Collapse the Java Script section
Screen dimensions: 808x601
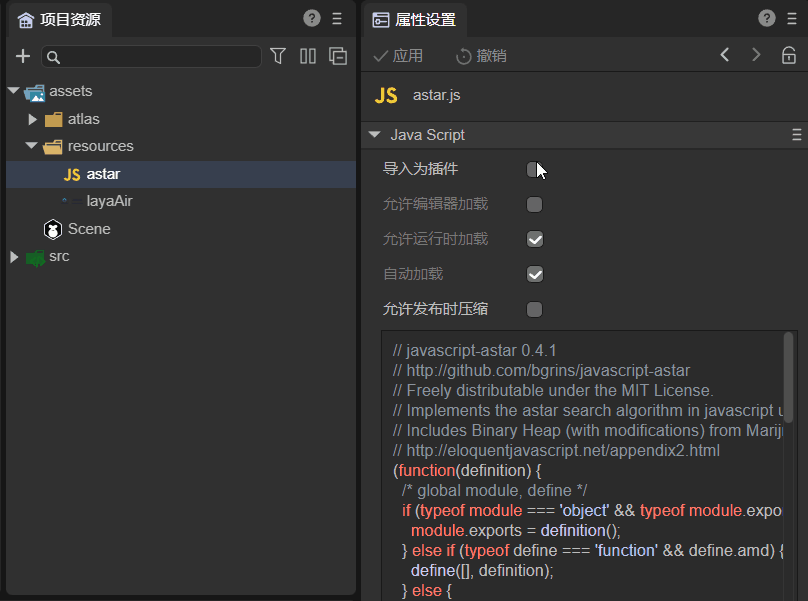click(x=375, y=135)
